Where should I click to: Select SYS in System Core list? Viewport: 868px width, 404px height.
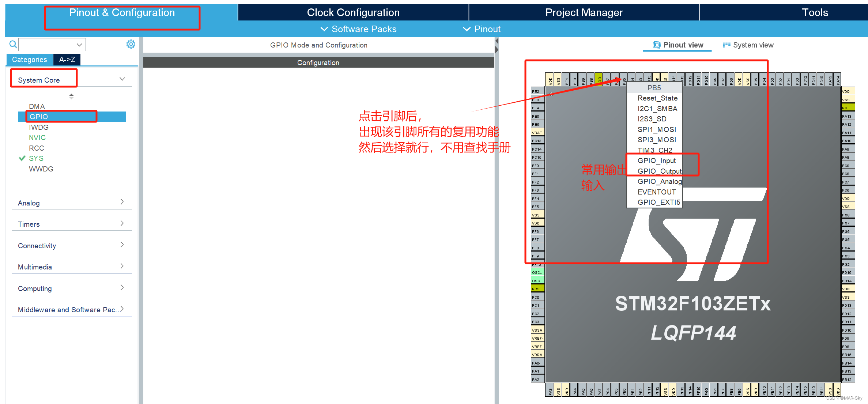pos(36,158)
